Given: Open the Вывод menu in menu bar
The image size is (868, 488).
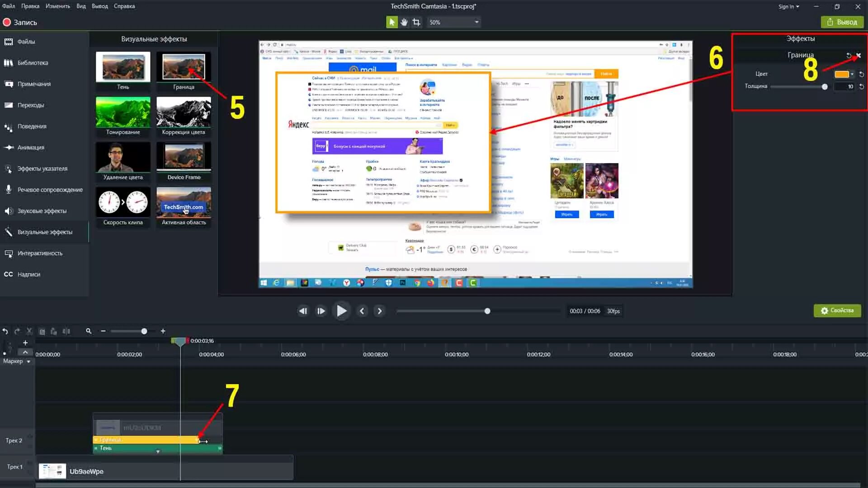Looking at the screenshot, I should 99,6.
